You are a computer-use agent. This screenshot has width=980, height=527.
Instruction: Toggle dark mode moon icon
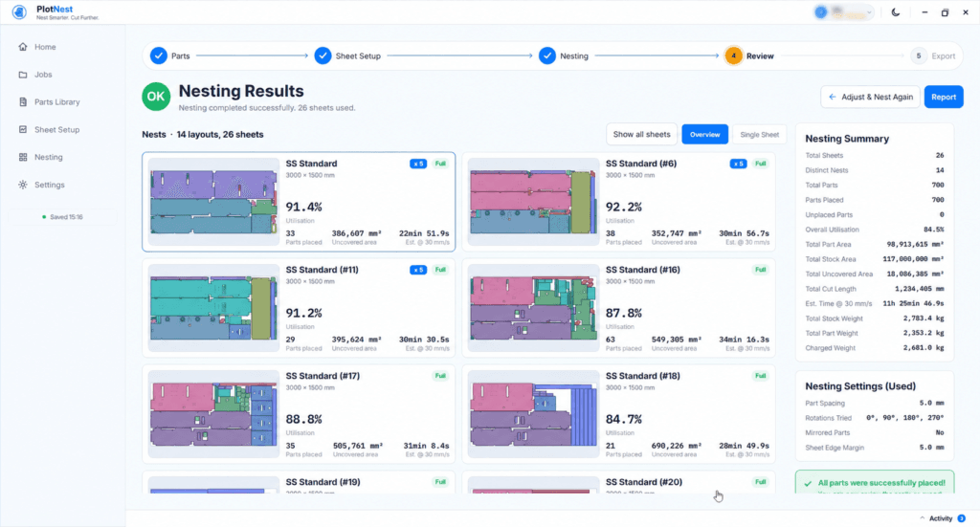896,11
